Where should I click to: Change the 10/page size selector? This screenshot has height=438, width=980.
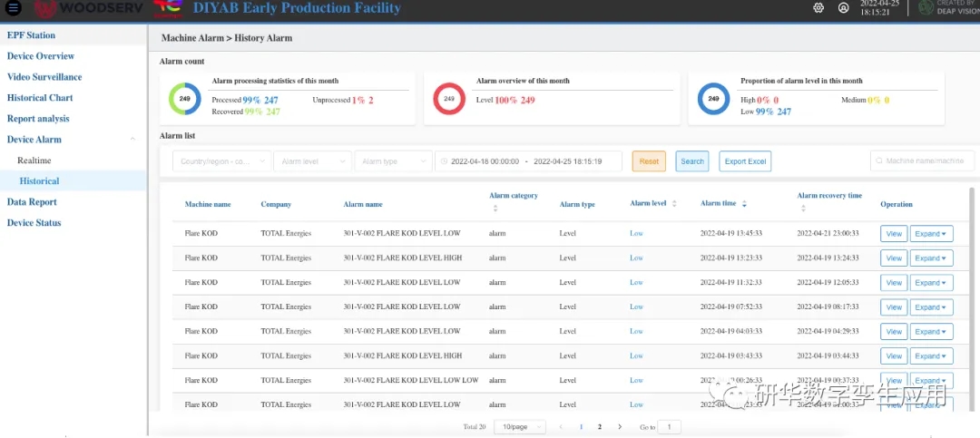519,426
